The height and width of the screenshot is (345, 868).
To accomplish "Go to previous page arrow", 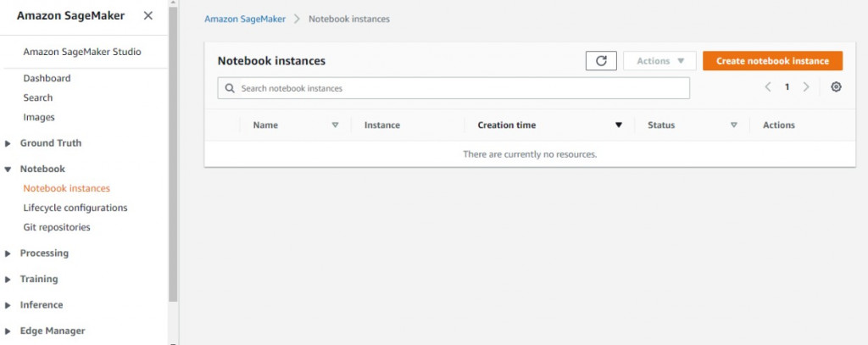I will [x=768, y=87].
